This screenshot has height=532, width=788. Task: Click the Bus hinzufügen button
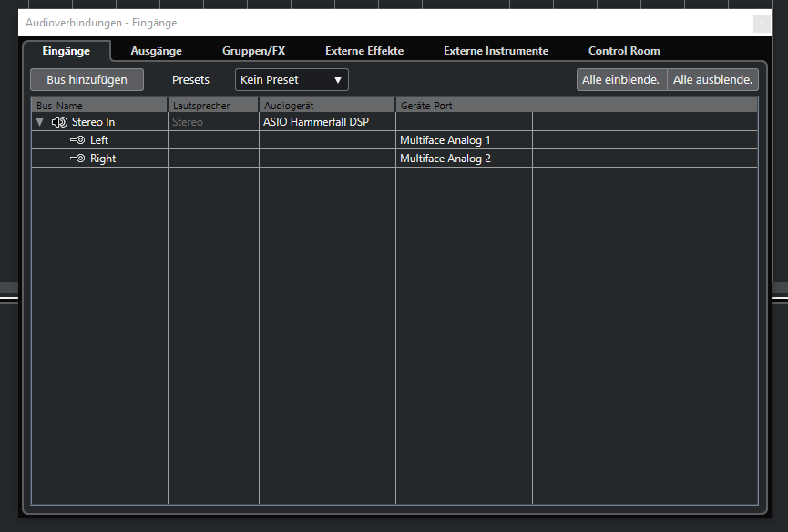[87, 80]
